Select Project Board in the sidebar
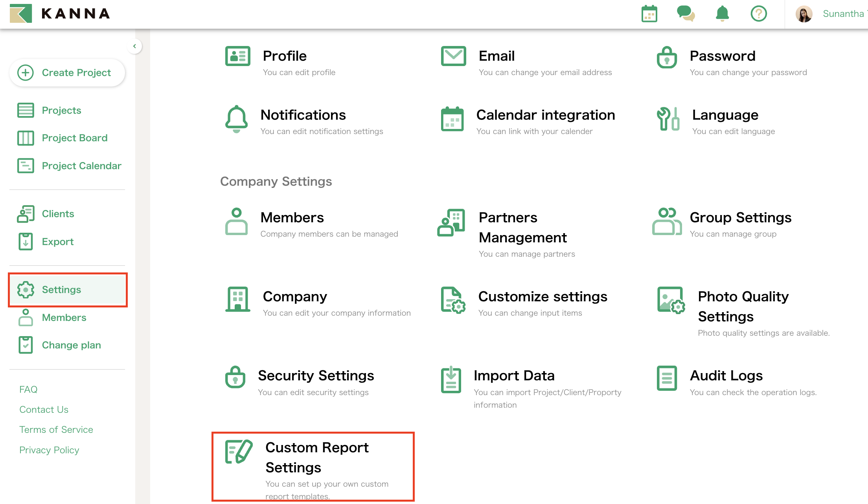Viewport: 868px width, 504px height. click(75, 138)
